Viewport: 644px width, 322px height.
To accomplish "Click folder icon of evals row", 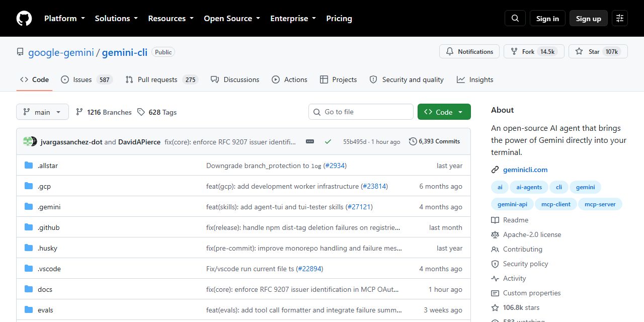I will pos(29,310).
